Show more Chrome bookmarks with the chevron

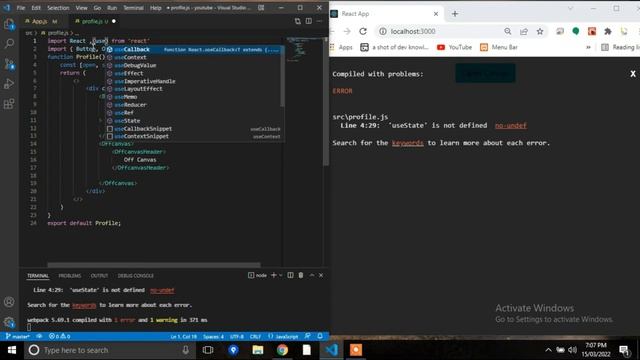[x=588, y=47]
